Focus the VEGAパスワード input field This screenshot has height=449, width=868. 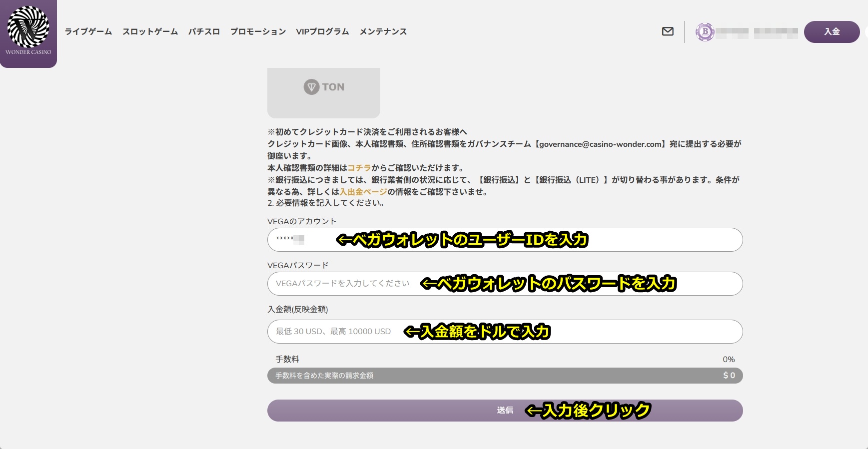point(505,284)
